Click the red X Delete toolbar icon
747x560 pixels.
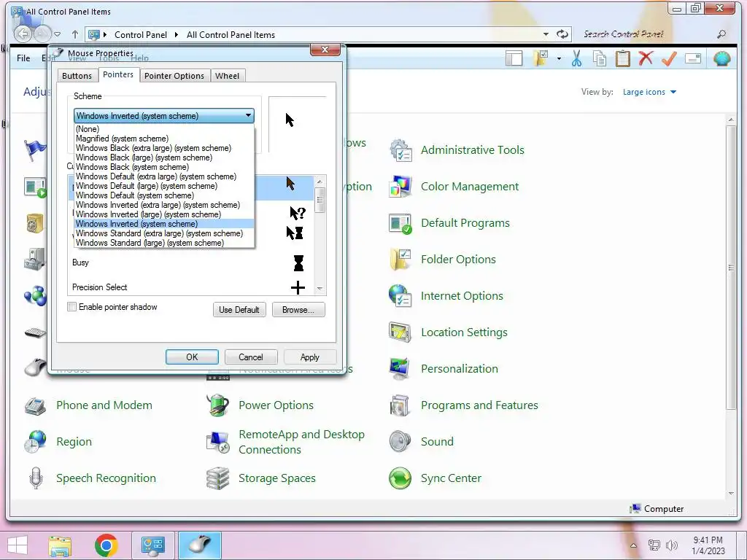[x=646, y=58]
